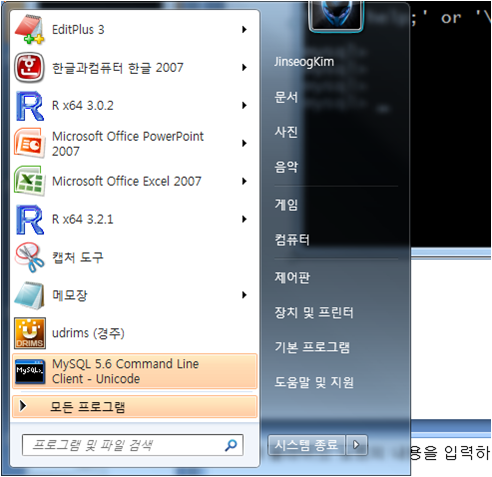Click the MySQL command line icon
The width and height of the screenshot is (492, 477).
pos(30,371)
